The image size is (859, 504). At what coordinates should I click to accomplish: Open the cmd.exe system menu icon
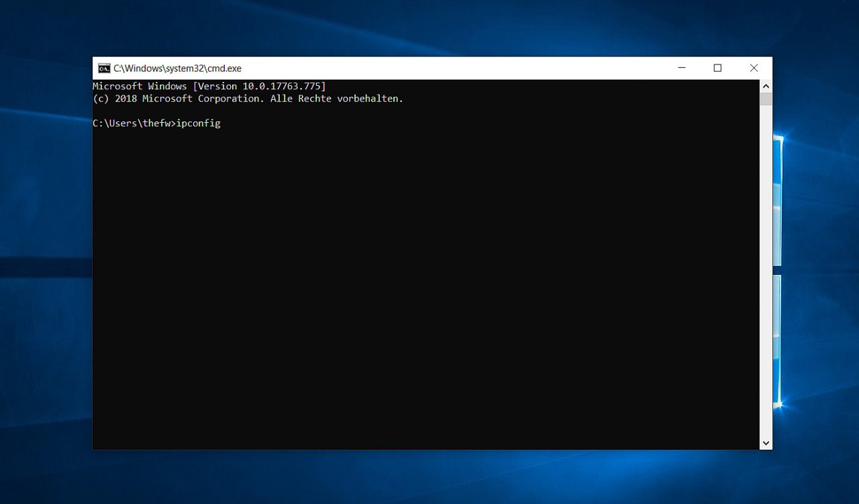point(104,68)
